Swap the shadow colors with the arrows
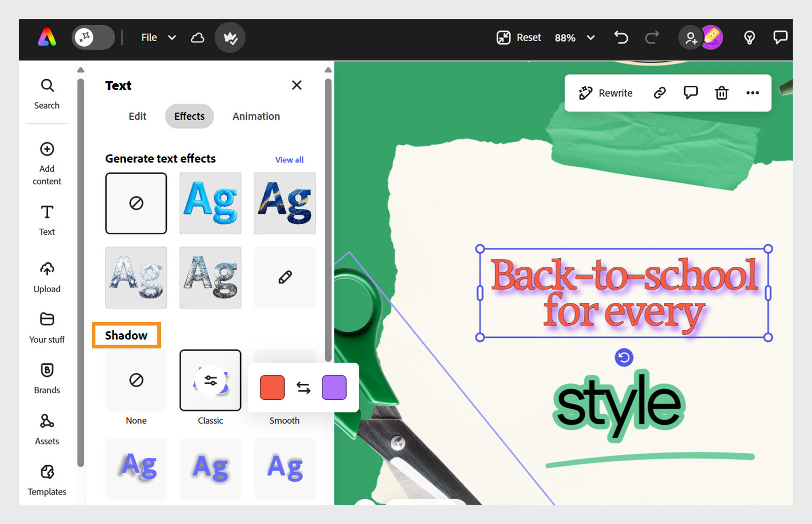The width and height of the screenshot is (812, 524). (x=303, y=388)
